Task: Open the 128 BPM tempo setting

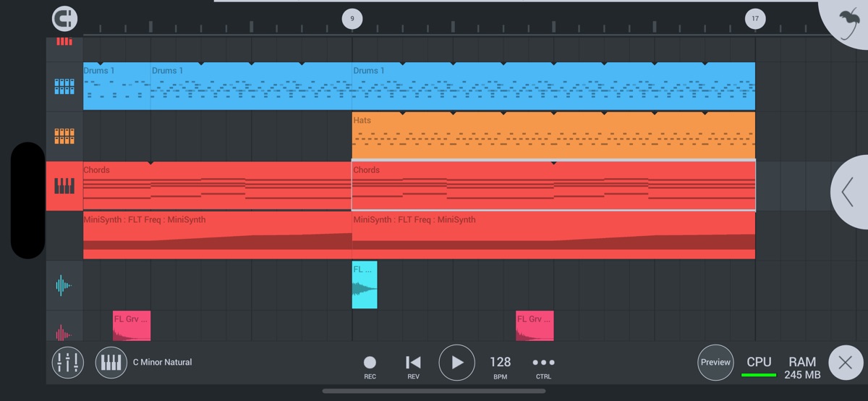Action: click(x=500, y=366)
